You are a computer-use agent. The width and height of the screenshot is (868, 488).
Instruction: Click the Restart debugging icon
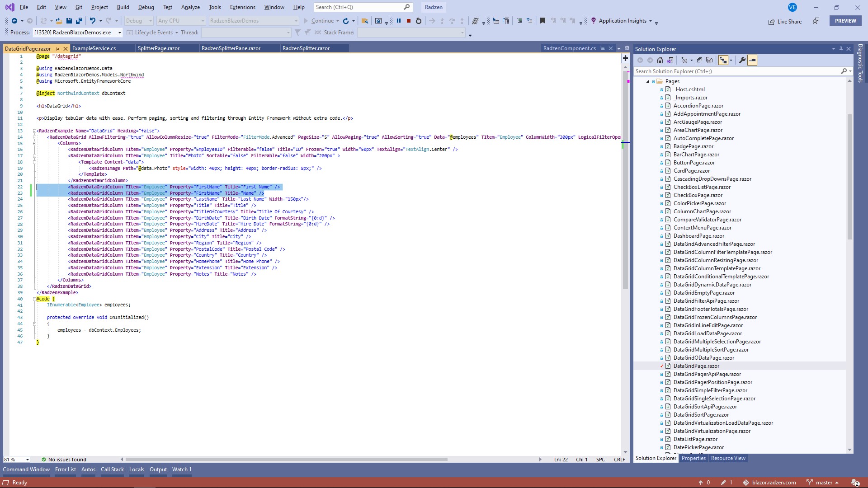(418, 21)
